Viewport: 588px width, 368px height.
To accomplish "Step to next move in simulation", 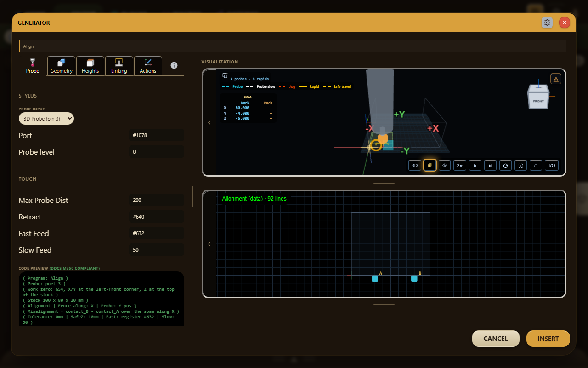I will pos(490,165).
